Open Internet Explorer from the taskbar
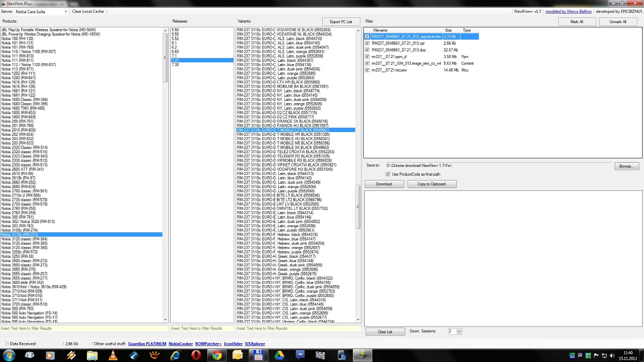Screen dimensions: 644x362 (x=175, y=355)
